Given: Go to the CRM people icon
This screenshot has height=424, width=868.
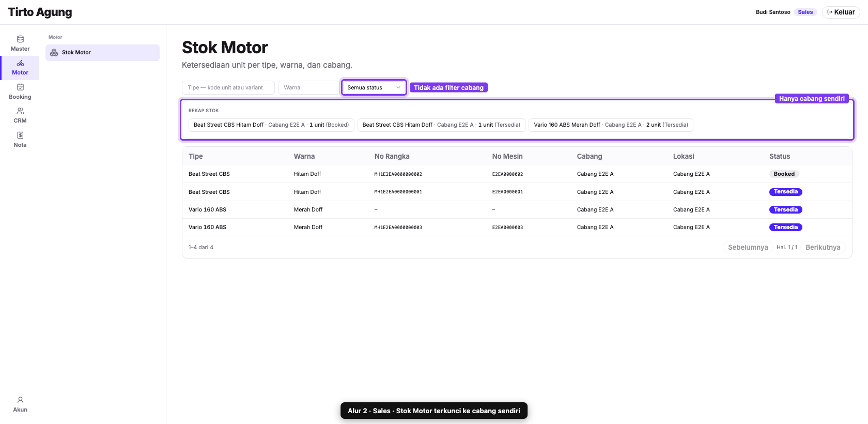Looking at the screenshot, I should pos(20,111).
